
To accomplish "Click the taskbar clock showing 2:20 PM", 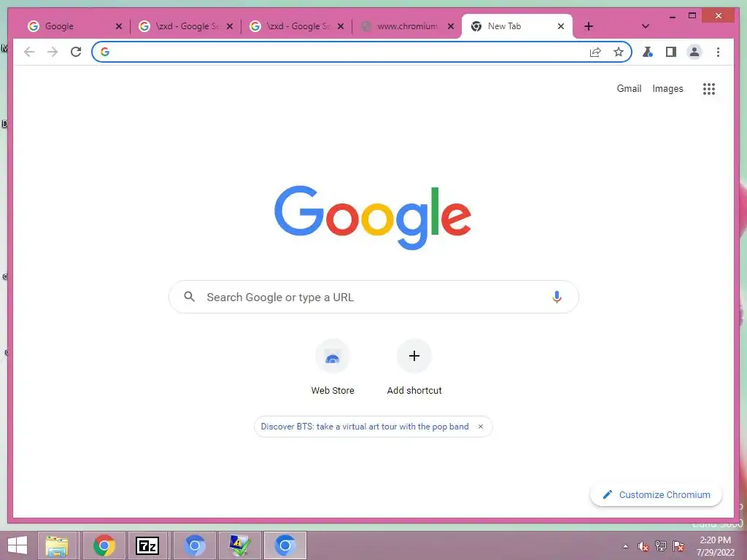I will point(715,546).
